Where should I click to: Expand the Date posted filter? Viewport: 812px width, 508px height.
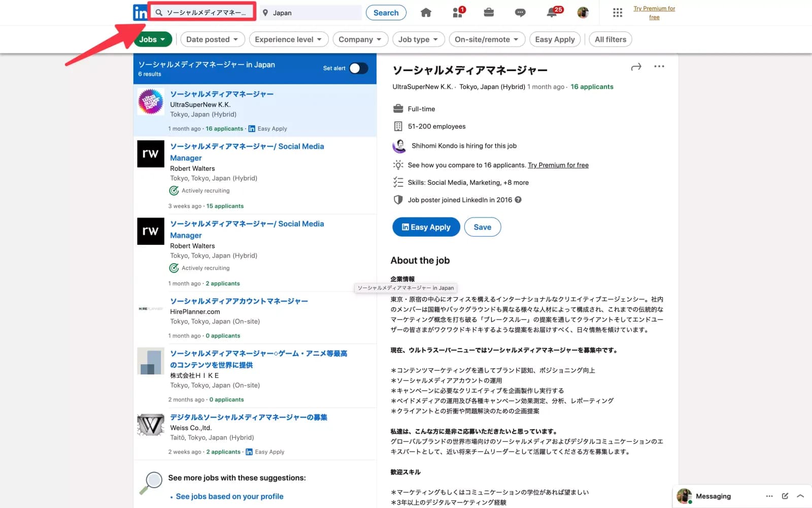coord(212,39)
